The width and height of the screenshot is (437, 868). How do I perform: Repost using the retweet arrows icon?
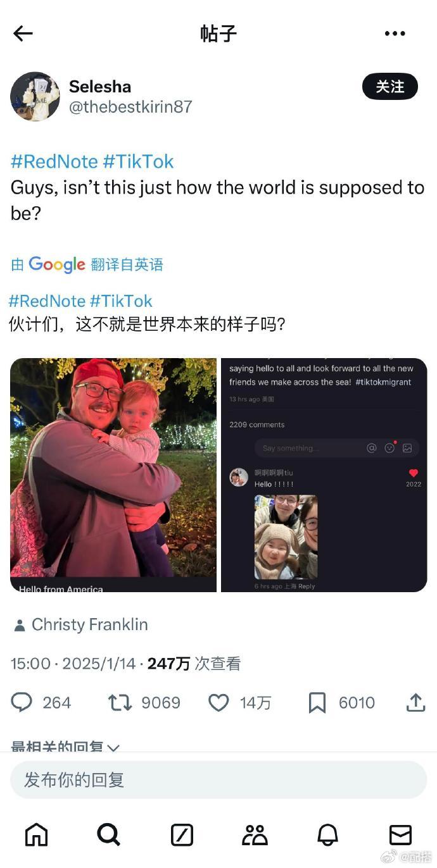[120, 702]
